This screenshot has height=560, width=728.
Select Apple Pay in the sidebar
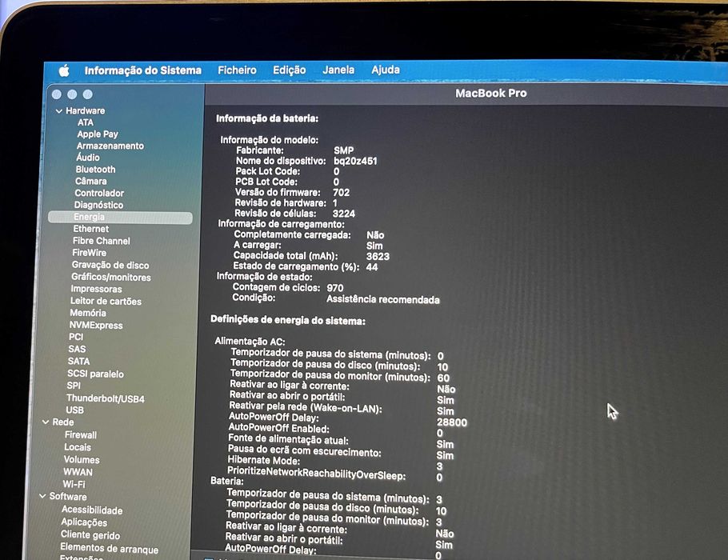pos(98,134)
